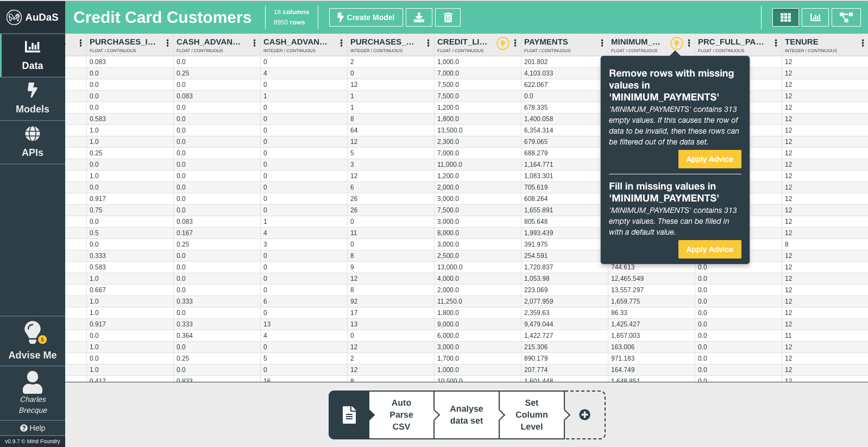This screenshot has width=868, height=447.
Task: Open Advise Me lightbulb panel
Action: coord(33,341)
